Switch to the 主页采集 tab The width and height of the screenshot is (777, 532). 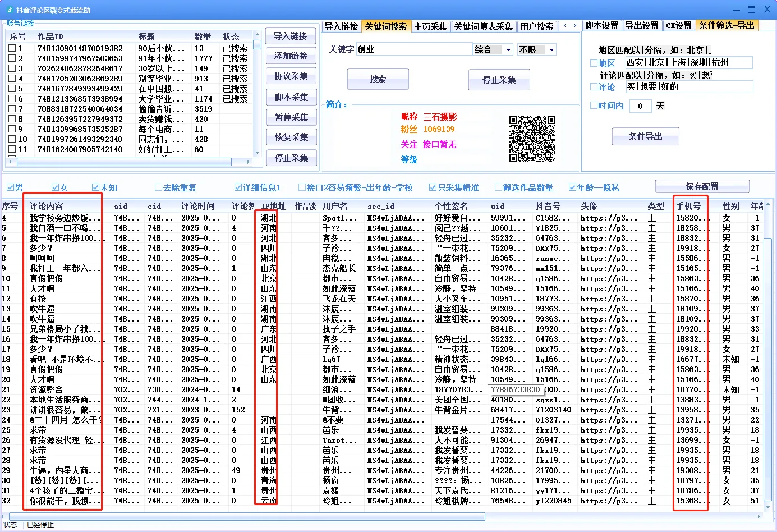[x=429, y=26]
